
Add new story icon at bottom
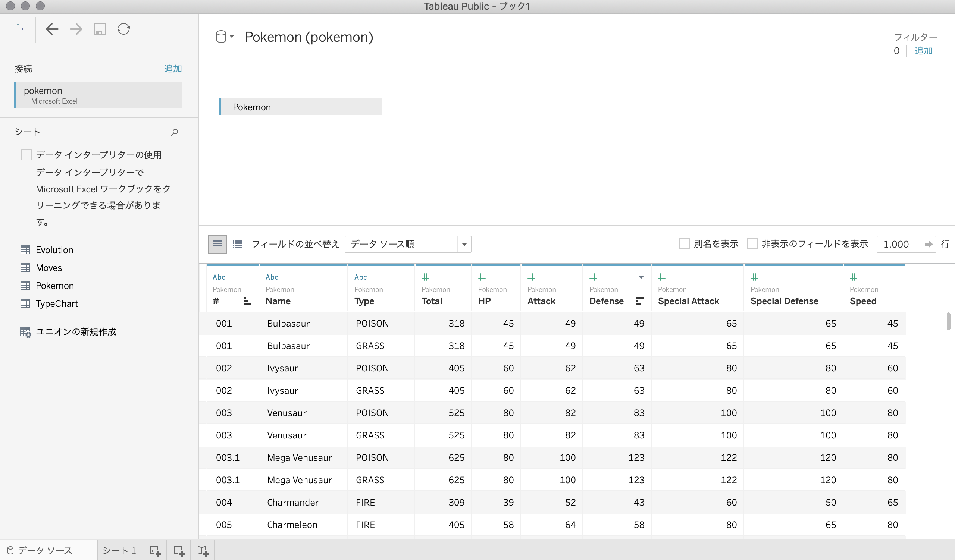[x=203, y=551]
